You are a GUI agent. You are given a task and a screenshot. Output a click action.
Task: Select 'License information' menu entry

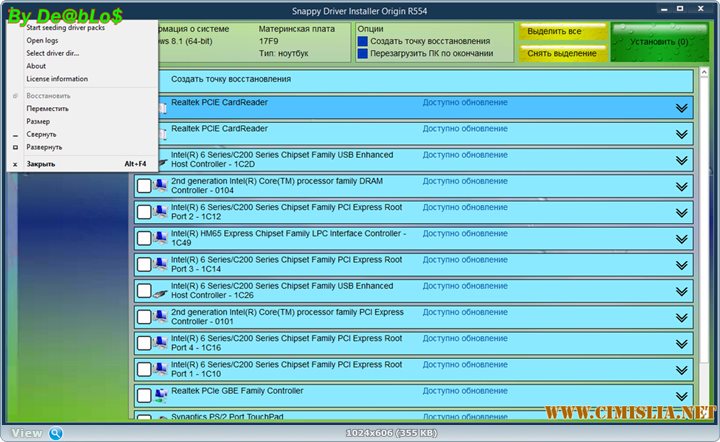point(56,78)
